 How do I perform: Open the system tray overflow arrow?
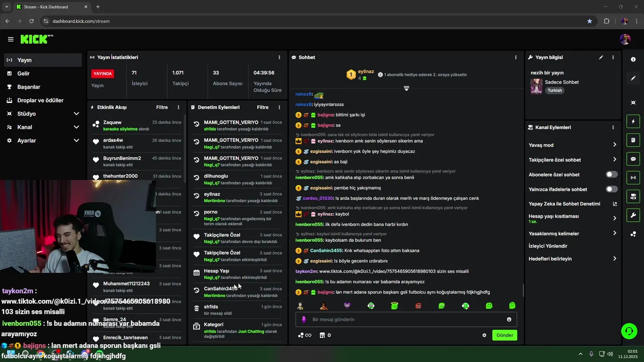click(581, 353)
